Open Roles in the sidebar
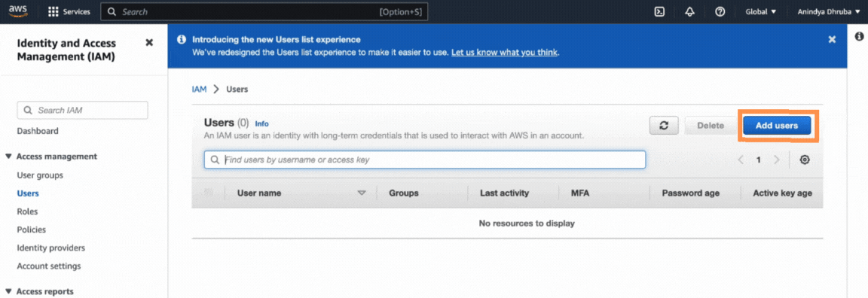This screenshot has width=868, height=298. [x=27, y=211]
